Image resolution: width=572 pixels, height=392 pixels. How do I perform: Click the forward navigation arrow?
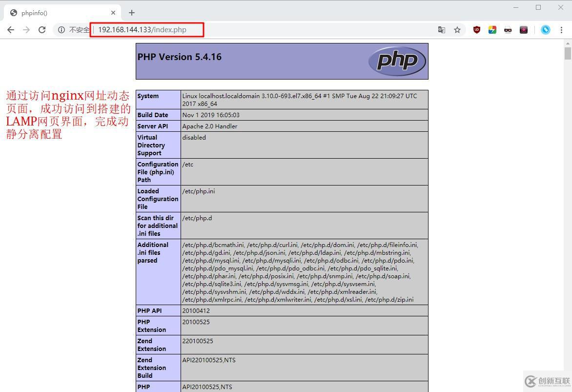(26, 30)
